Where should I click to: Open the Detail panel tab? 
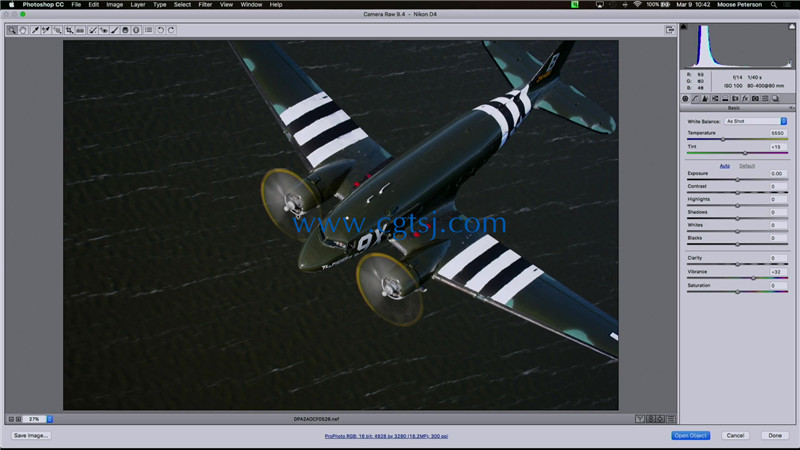point(705,98)
